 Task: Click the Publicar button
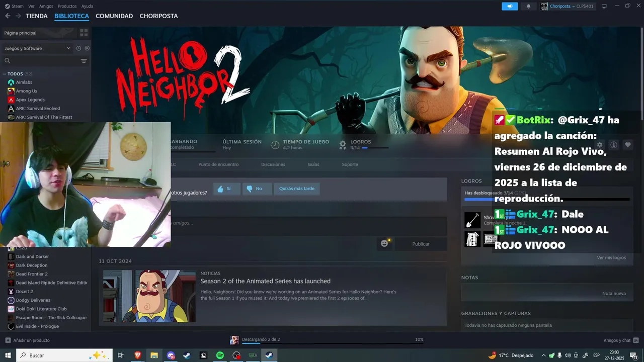coord(421,244)
